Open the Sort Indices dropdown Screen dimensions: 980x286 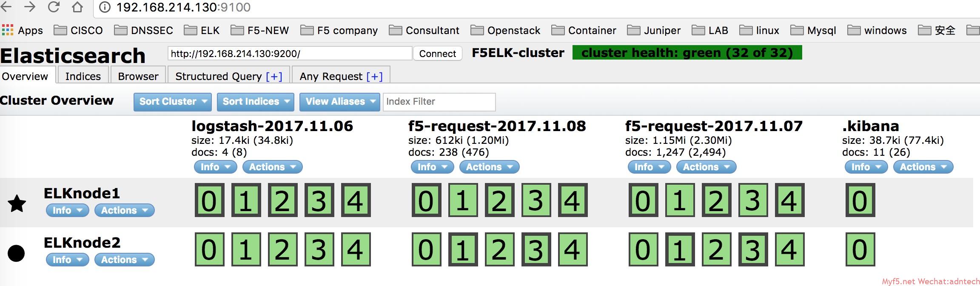pyautogui.click(x=256, y=102)
